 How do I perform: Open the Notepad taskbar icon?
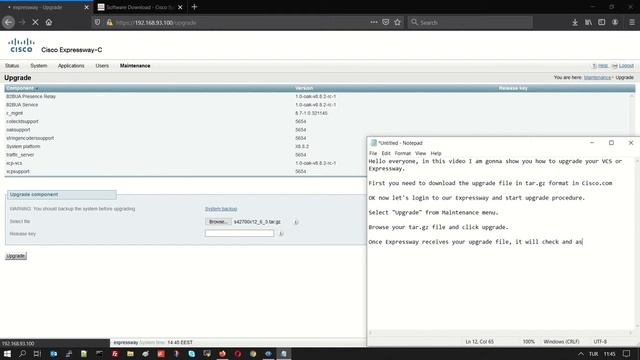point(284,354)
